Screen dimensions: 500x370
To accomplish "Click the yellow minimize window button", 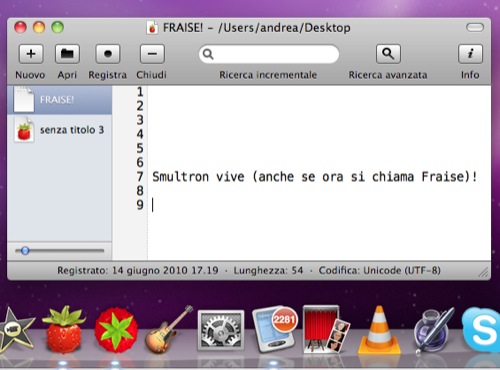I will [x=39, y=27].
